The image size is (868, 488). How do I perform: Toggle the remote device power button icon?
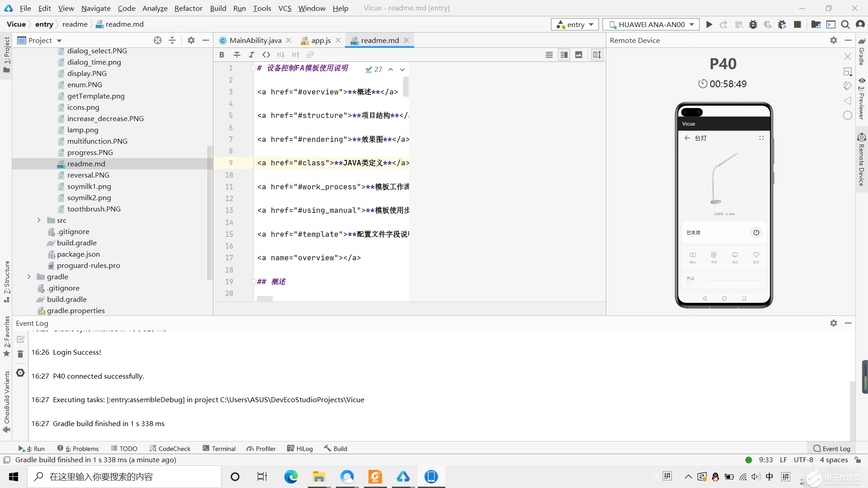pos(756,232)
